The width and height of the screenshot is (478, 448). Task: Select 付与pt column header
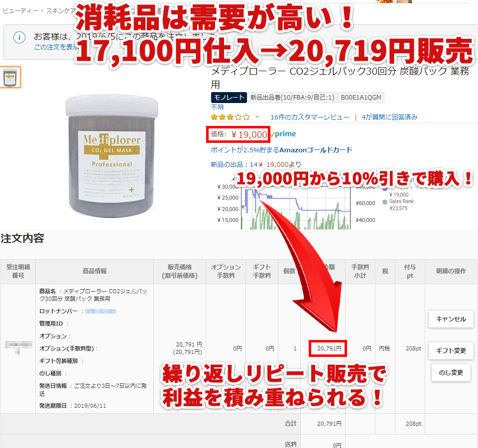coord(410,271)
